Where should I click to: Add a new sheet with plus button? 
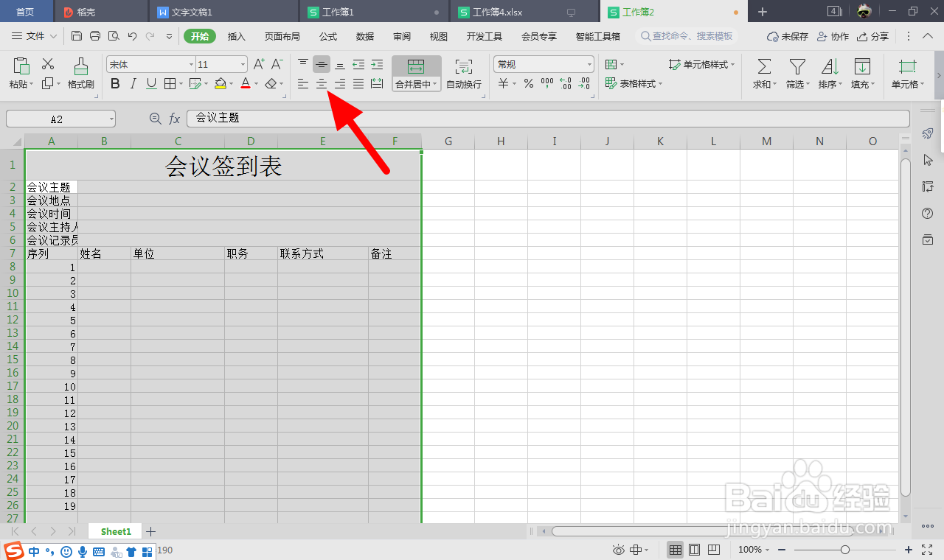[x=151, y=531]
